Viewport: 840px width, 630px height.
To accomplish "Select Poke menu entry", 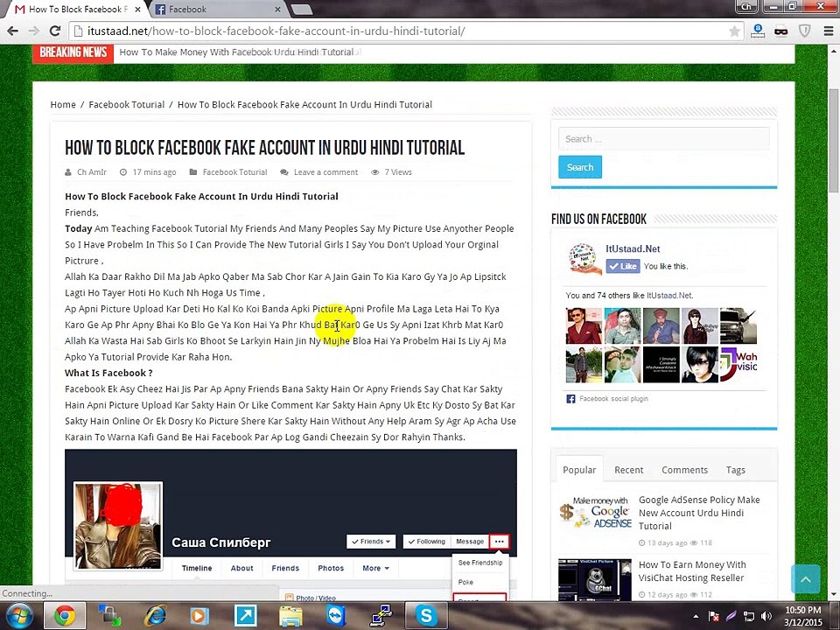I will (465, 582).
